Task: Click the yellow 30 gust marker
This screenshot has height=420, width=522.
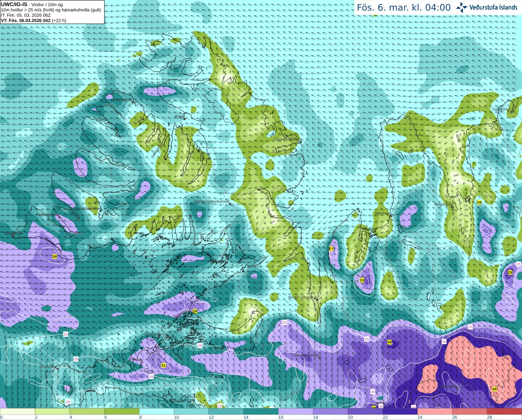Action: pyautogui.click(x=389, y=342)
